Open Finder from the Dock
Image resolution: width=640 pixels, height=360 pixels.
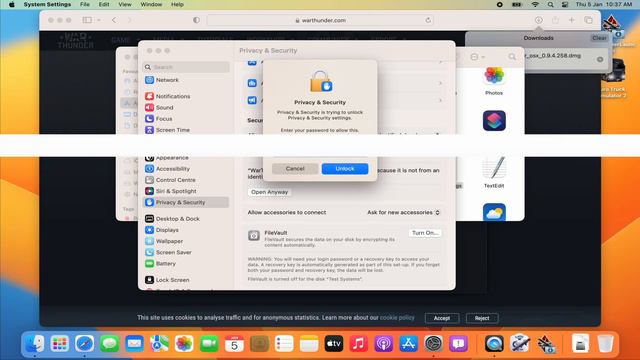point(35,344)
